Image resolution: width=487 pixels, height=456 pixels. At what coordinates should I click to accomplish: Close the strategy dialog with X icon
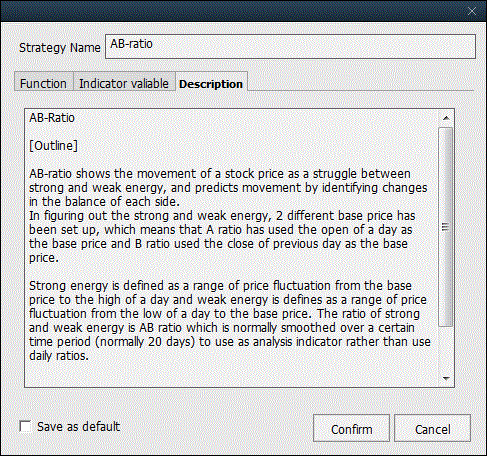[x=472, y=11]
